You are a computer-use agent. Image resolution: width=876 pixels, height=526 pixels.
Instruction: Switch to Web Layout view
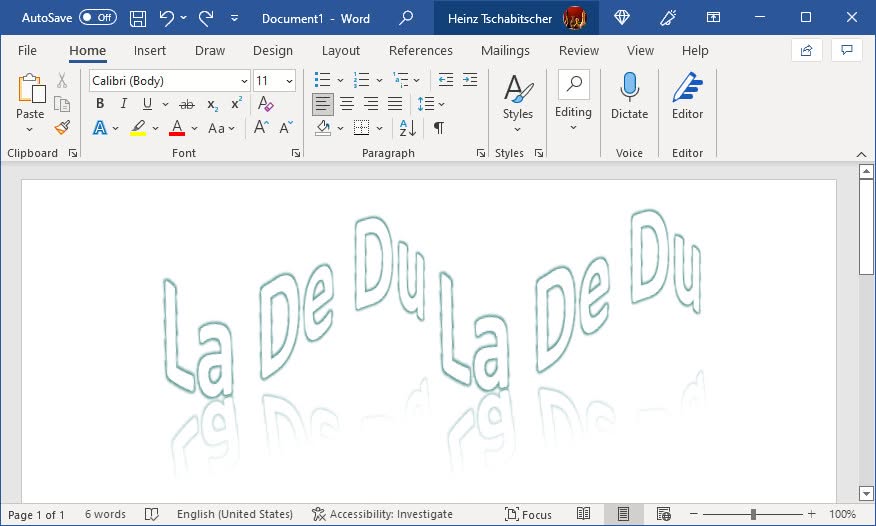coord(664,514)
